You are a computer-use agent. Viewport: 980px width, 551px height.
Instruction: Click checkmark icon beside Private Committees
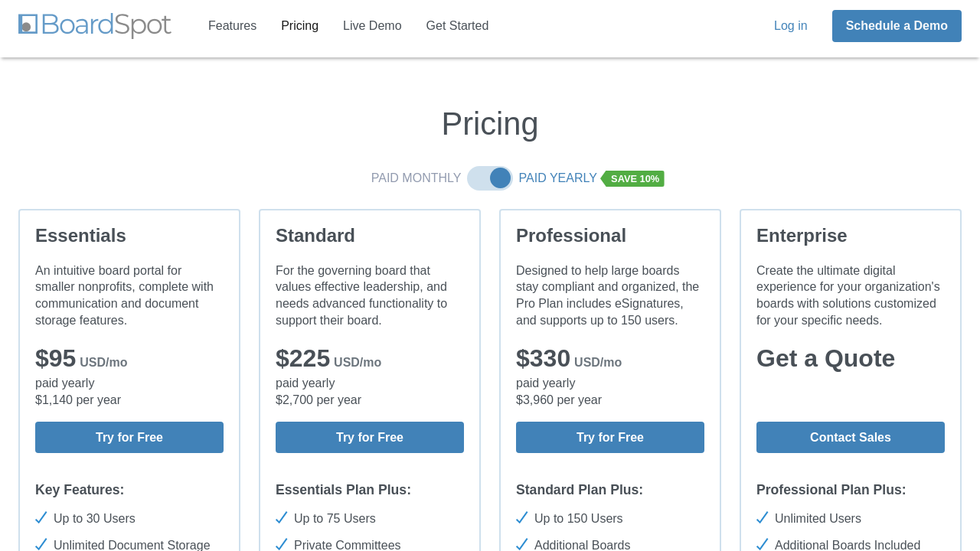pyautogui.click(x=282, y=544)
